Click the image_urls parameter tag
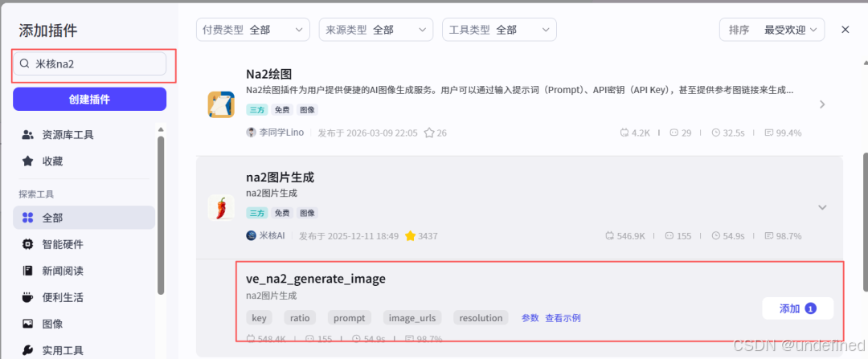Screen dimensions: 868x359 click(x=412, y=318)
